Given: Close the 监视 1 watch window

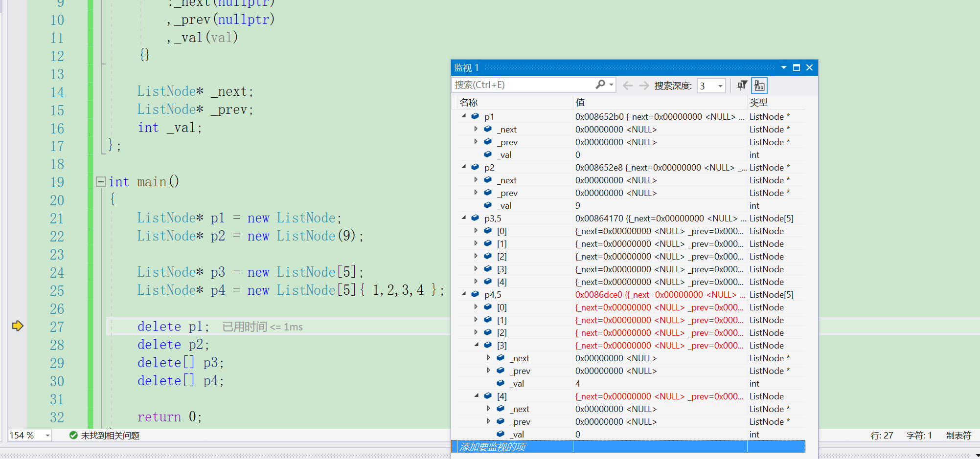Looking at the screenshot, I should click(x=809, y=67).
